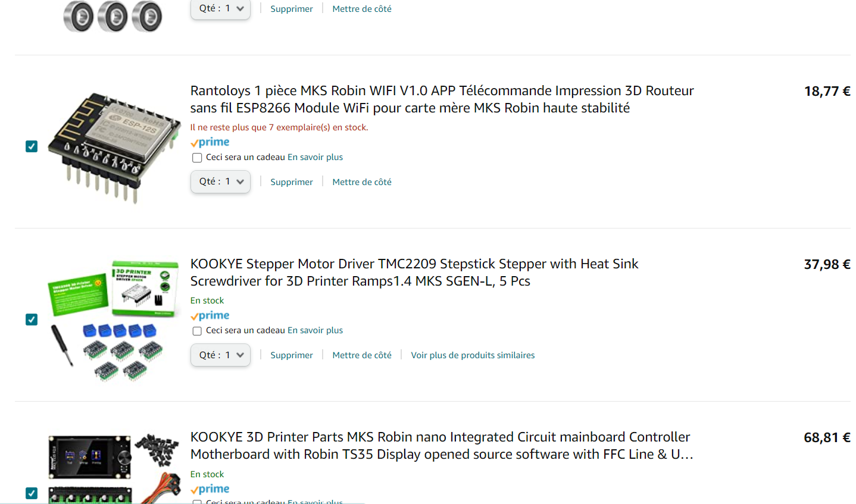This screenshot has height=504, width=856.
Task: Open En savoir plus for Rantoloys gift option
Action: (x=315, y=157)
